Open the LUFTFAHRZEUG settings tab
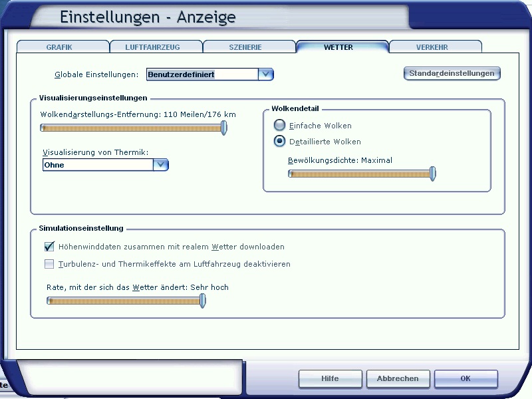The height and width of the screenshot is (399, 532). click(156, 47)
